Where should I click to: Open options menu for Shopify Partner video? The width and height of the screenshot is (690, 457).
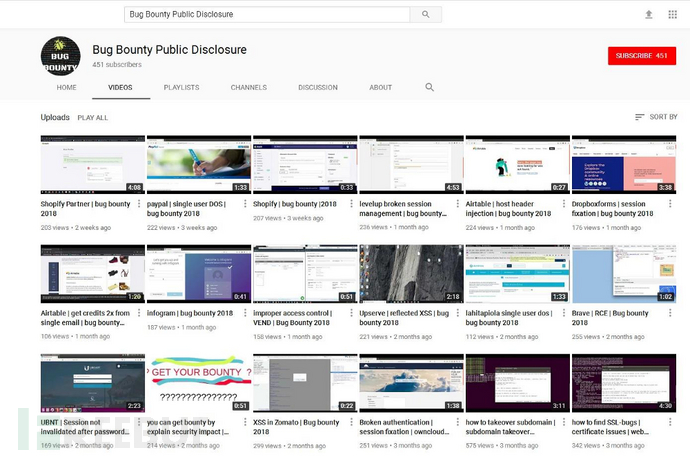pos(139,204)
